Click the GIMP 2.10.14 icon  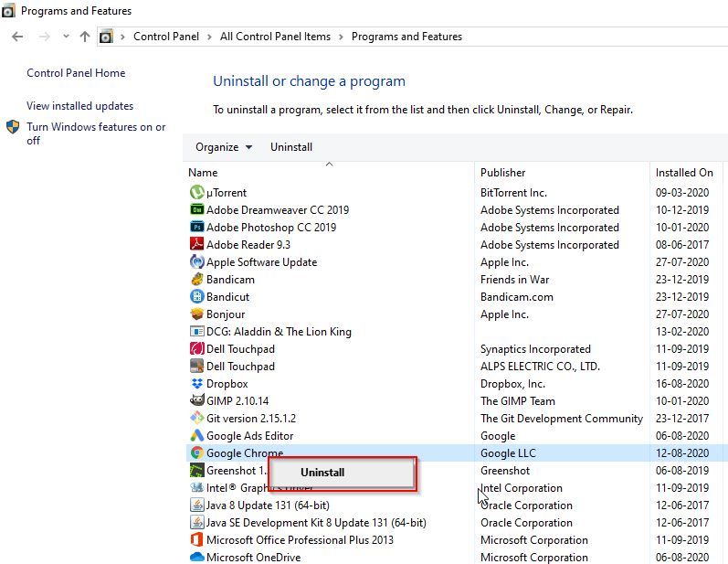[x=197, y=400]
